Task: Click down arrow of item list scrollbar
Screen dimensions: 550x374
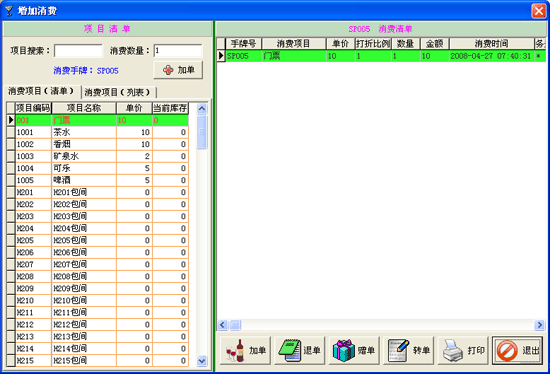Action: 202,361
